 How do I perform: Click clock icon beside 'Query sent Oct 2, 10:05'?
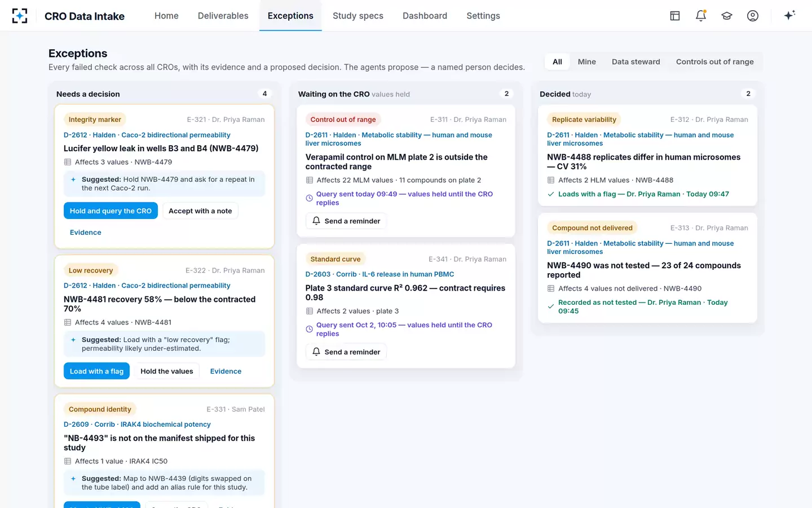tap(309, 329)
